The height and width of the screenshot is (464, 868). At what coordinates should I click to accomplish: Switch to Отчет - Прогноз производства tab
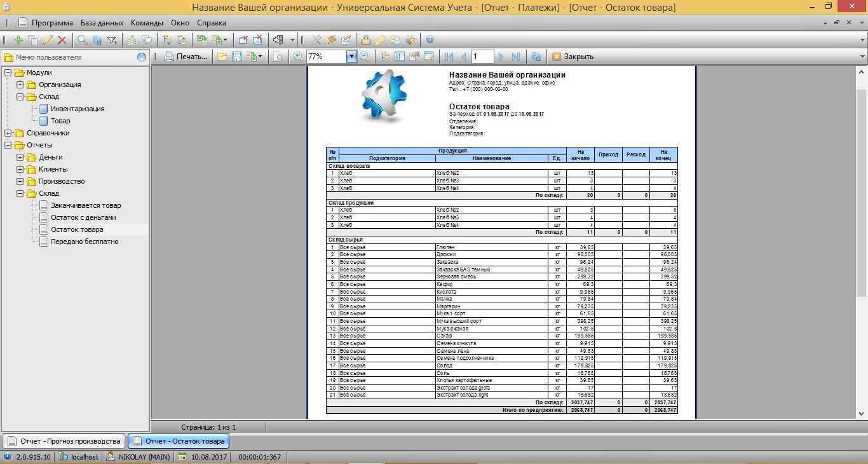[64, 441]
